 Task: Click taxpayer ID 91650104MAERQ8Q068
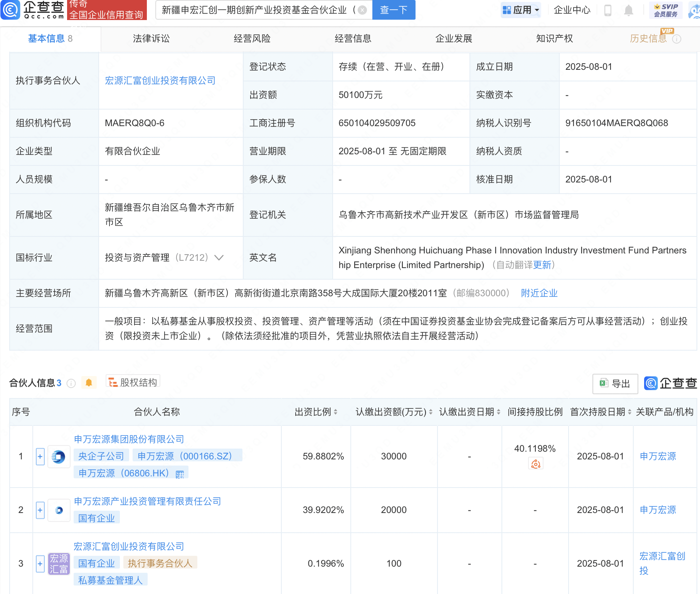click(x=617, y=123)
